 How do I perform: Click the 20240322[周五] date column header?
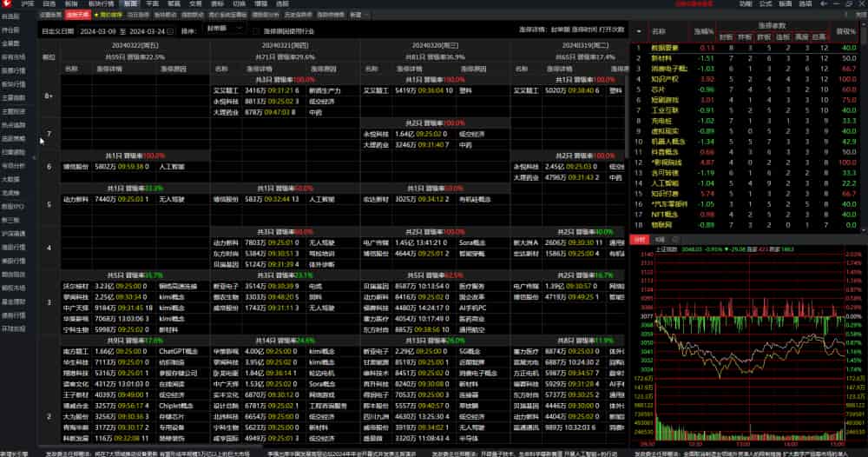(x=135, y=45)
